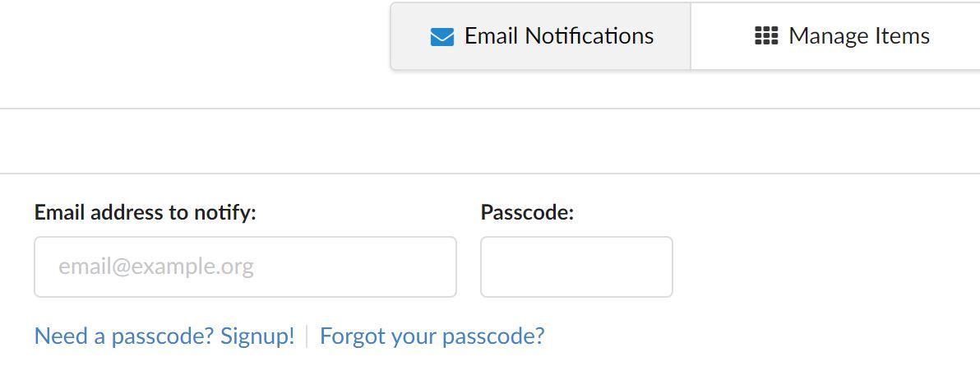980x380 pixels.
Task: Focus the email address input field
Action: click(x=245, y=266)
